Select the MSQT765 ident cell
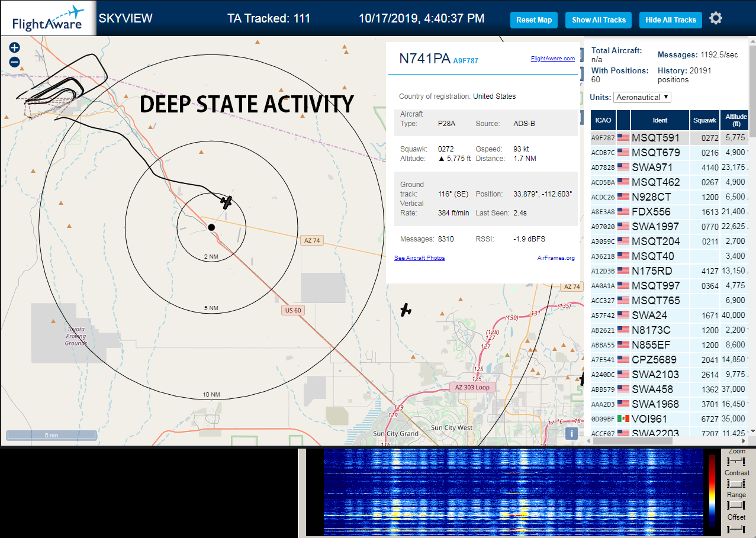This screenshot has width=756, height=538. click(660, 300)
